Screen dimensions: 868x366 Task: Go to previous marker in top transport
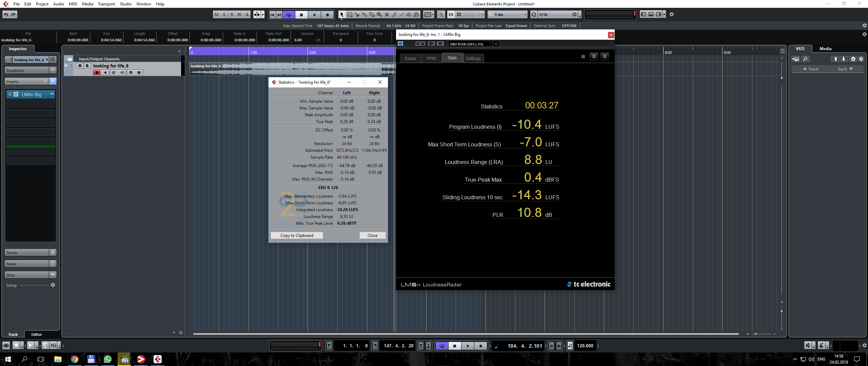pos(272,15)
